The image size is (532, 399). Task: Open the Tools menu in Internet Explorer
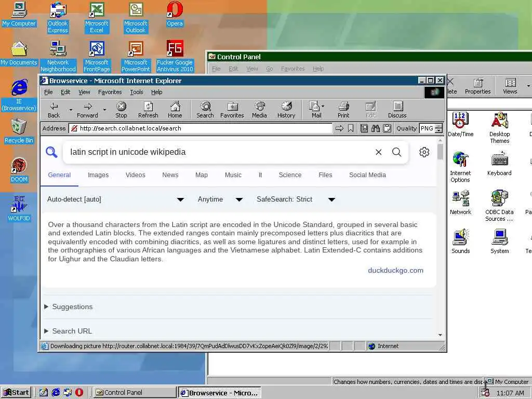click(x=137, y=92)
